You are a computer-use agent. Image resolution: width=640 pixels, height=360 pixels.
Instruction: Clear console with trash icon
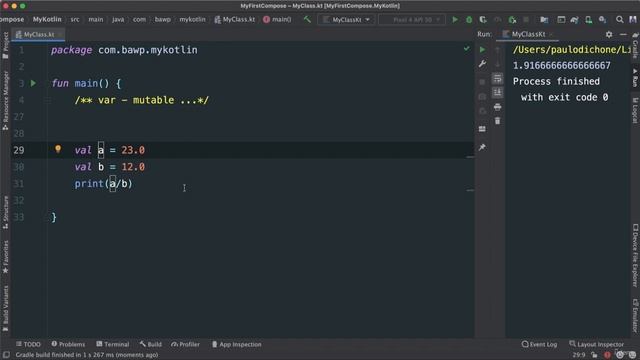pos(497,121)
